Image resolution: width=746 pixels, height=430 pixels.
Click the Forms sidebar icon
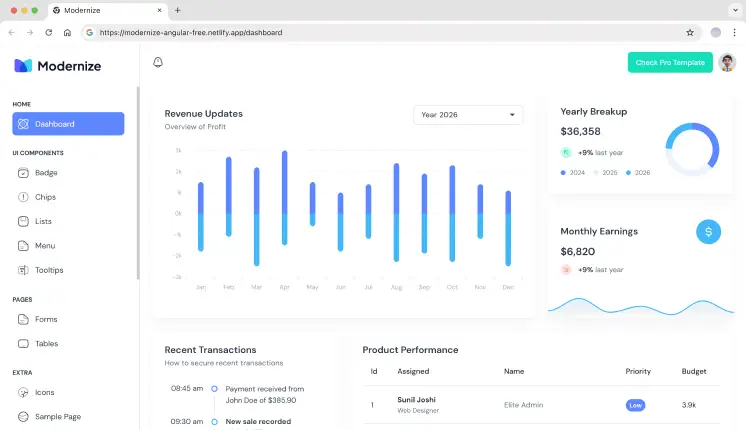23,319
